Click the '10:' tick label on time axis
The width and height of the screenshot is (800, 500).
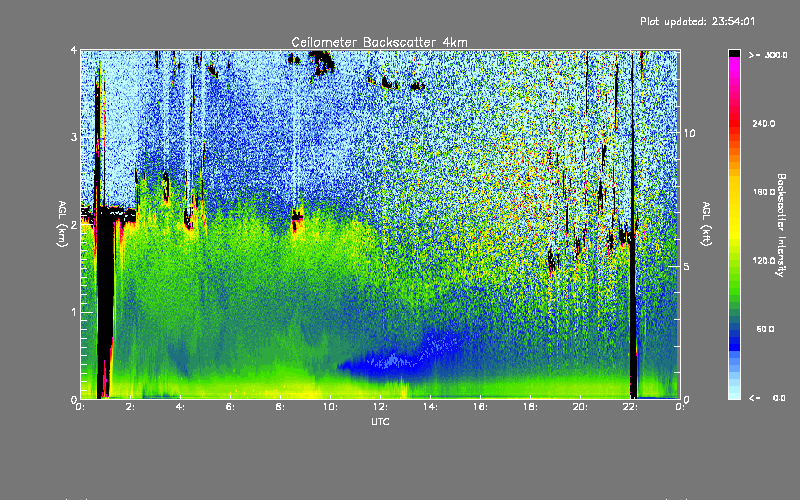point(330,407)
